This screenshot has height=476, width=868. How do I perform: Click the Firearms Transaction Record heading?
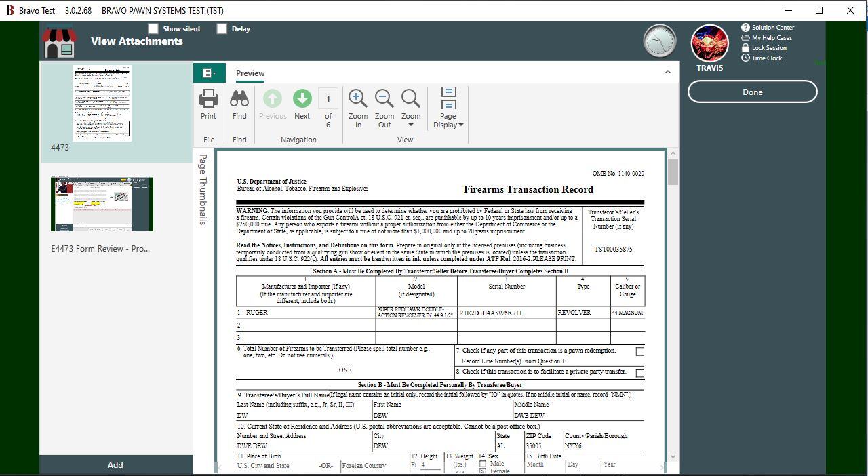point(528,190)
